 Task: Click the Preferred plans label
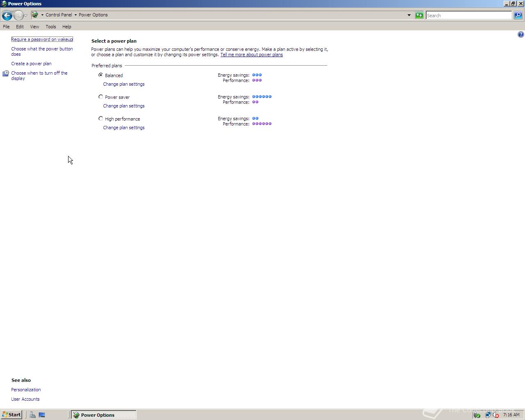(x=107, y=66)
